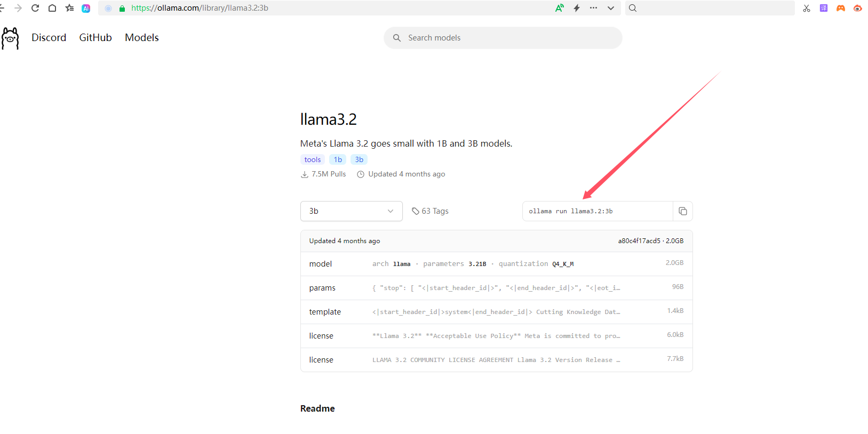Go forward in browser history
868x434 pixels.
coord(18,8)
